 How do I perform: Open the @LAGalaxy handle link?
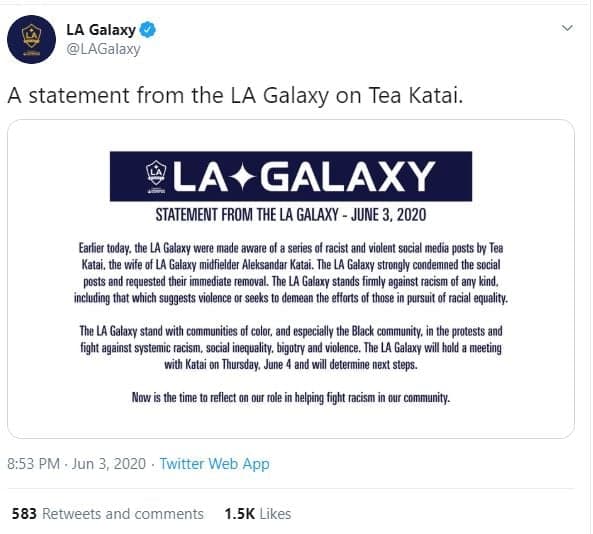tap(103, 49)
